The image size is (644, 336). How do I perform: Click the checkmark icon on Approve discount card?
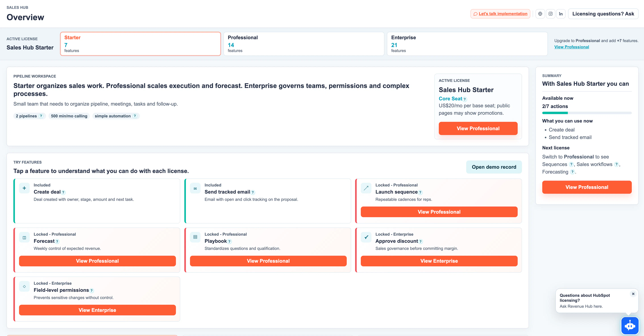(x=366, y=238)
